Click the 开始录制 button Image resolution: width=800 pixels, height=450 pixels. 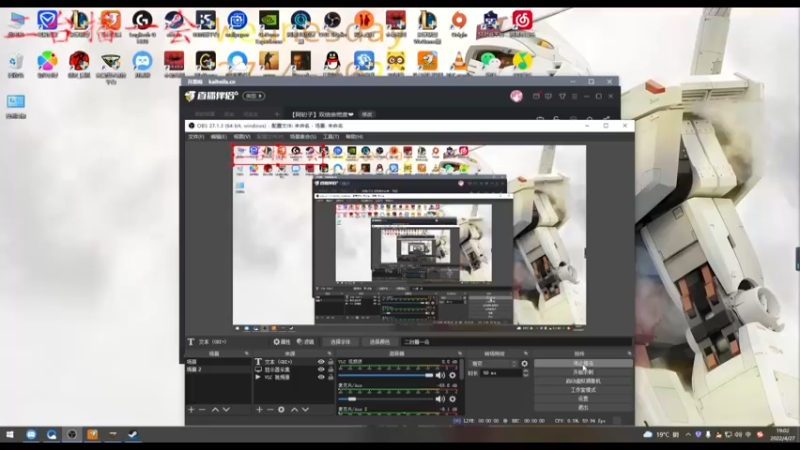[583, 372]
